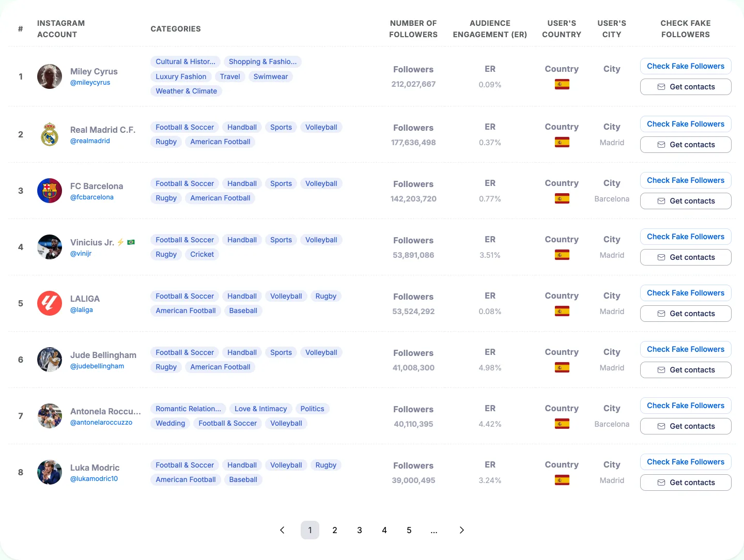Open @judebellingham handle link
The image size is (744, 560).
(x=97, y=366)
